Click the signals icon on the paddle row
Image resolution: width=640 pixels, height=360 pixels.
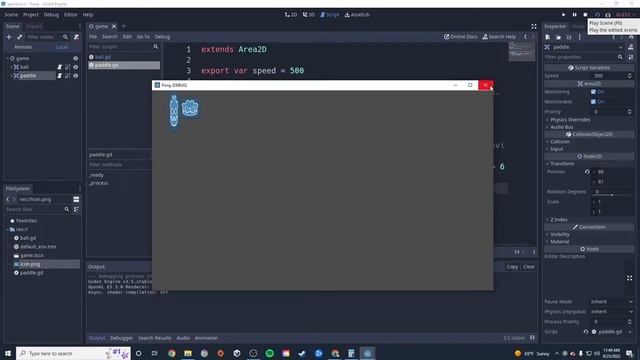pos(68,76)
